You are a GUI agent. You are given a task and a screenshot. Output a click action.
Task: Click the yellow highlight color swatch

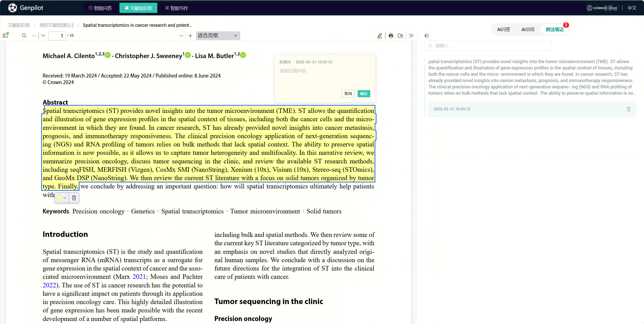pos(59,198)
